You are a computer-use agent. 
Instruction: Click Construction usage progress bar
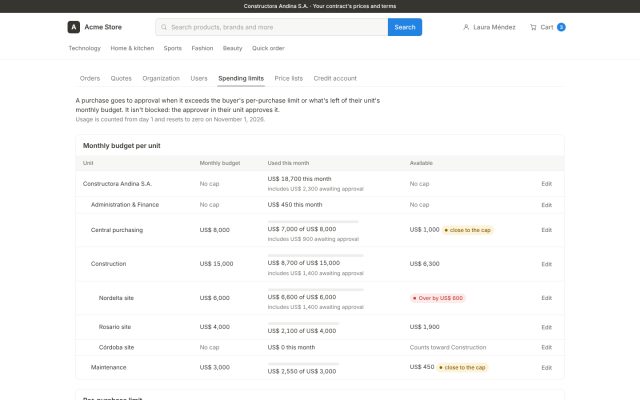point(316,256)
